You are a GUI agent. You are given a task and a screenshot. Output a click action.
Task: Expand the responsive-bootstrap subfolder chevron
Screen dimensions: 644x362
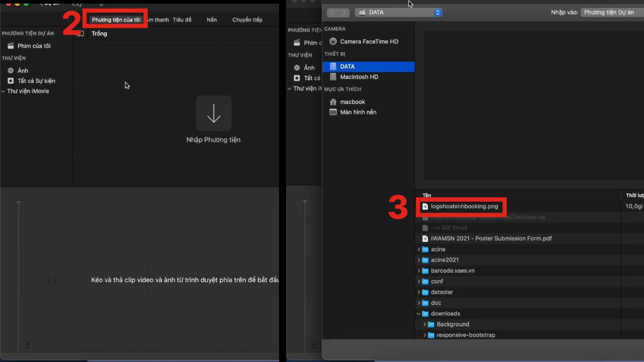coord(425,335)
